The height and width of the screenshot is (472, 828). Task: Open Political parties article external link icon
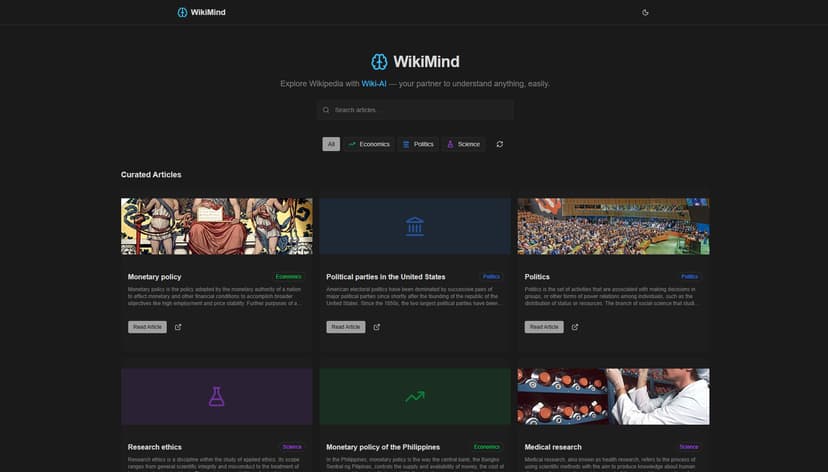(x=376, y=327)
